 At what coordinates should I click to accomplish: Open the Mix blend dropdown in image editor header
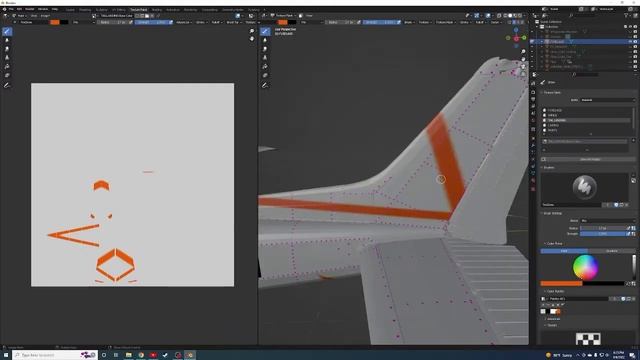click(83, 22)
